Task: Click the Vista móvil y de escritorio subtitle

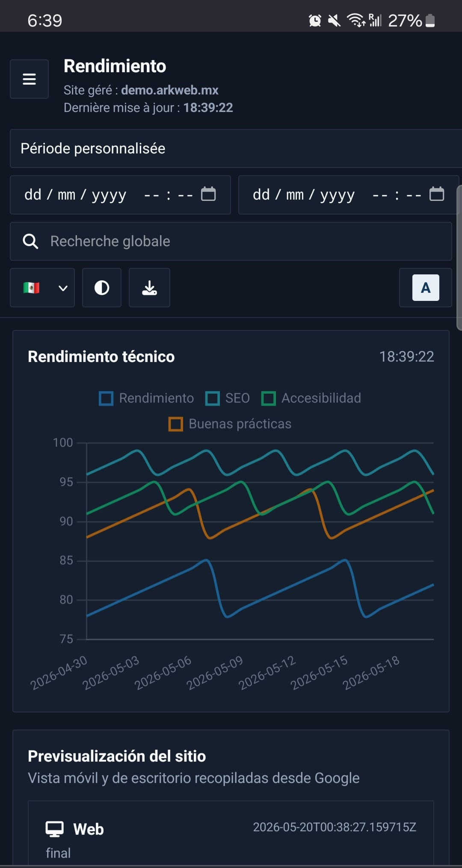Action: point(193,778)
